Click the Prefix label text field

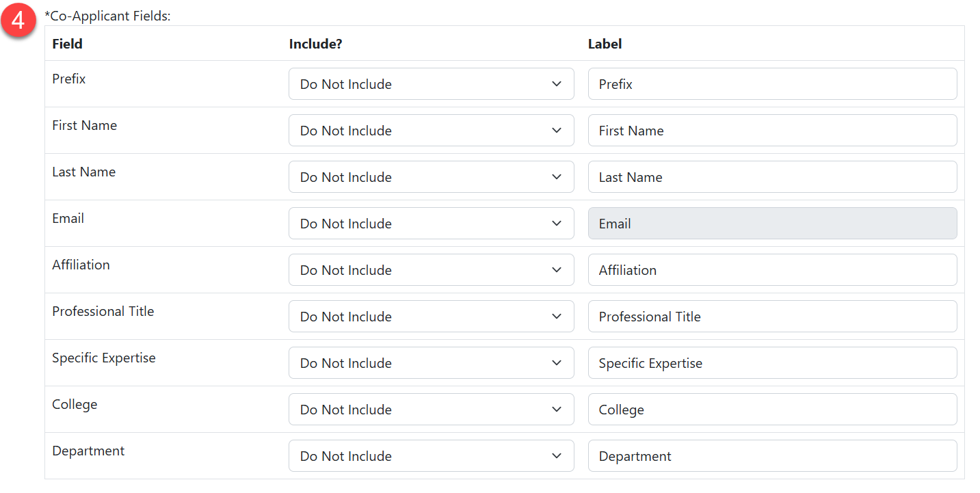pos(772,84)
